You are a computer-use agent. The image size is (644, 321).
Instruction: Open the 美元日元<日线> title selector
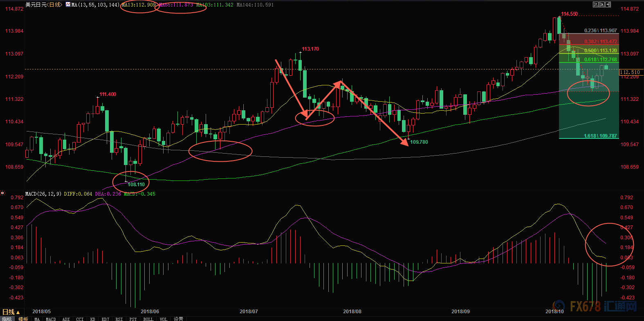(x=44, y=5)
